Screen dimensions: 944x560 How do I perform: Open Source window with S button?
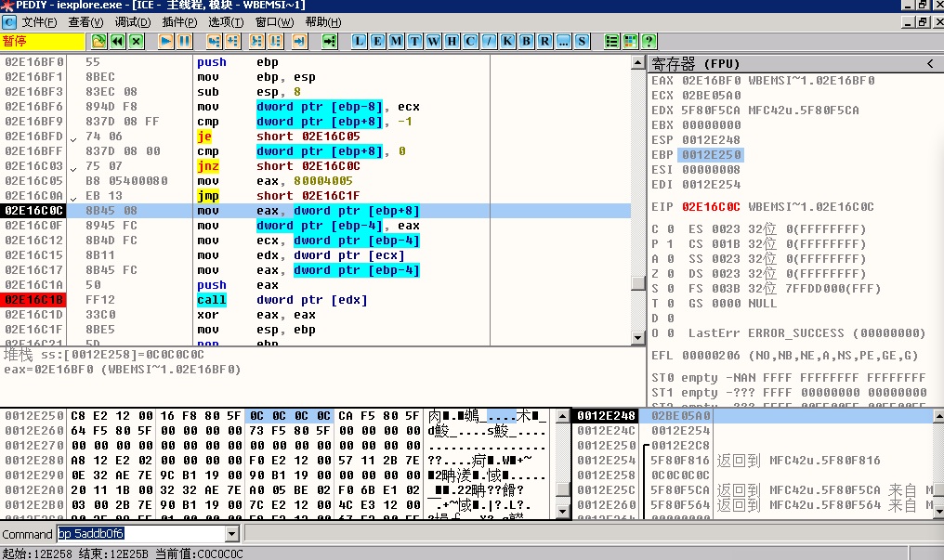(x=582, y=41)
